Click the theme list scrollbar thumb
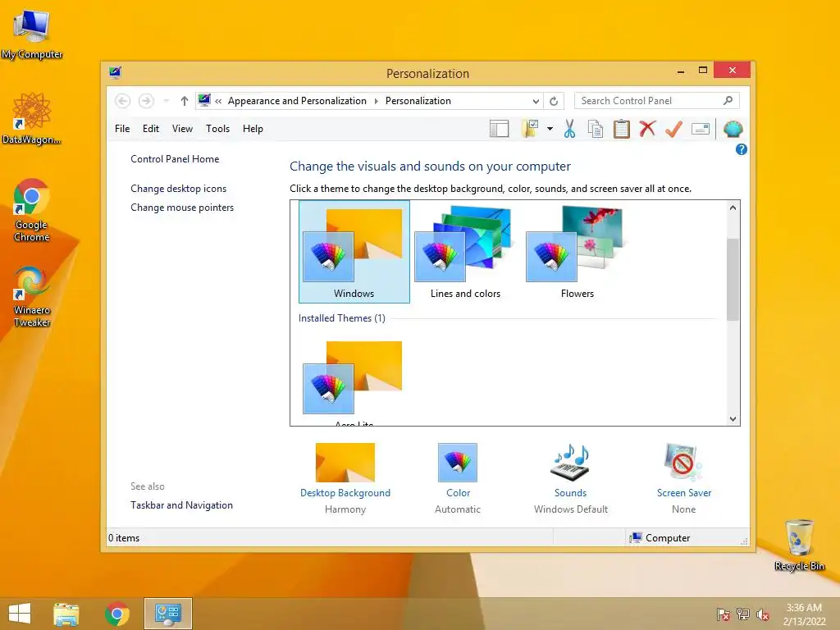The image size is (840, 630). click(733, 280)
